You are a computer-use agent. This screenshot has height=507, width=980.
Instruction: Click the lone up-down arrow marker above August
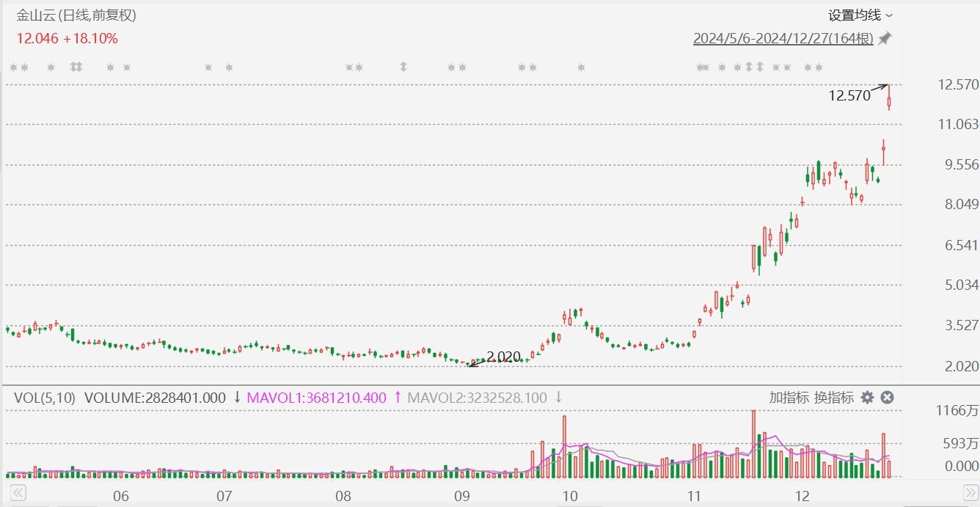coord(403,68)
